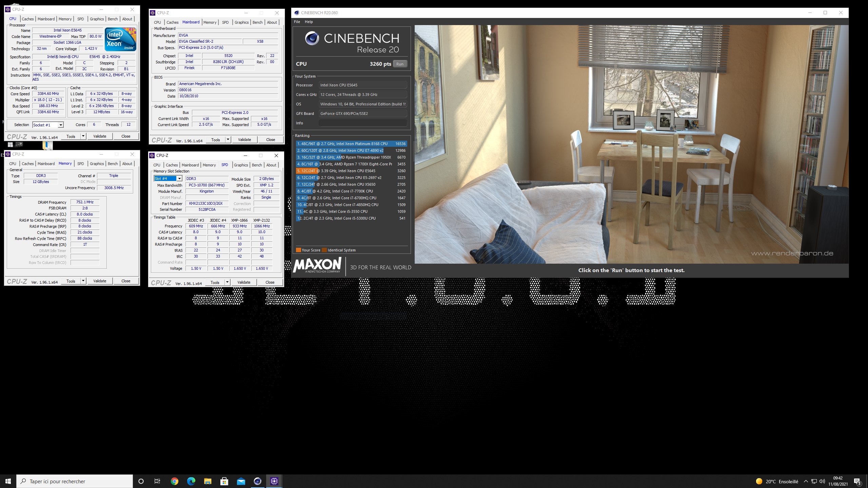Switch to CPU-Z via taskbar icon
Viewport: 868px width, 488px height.
pyautogui.click(x=274, y=481)
